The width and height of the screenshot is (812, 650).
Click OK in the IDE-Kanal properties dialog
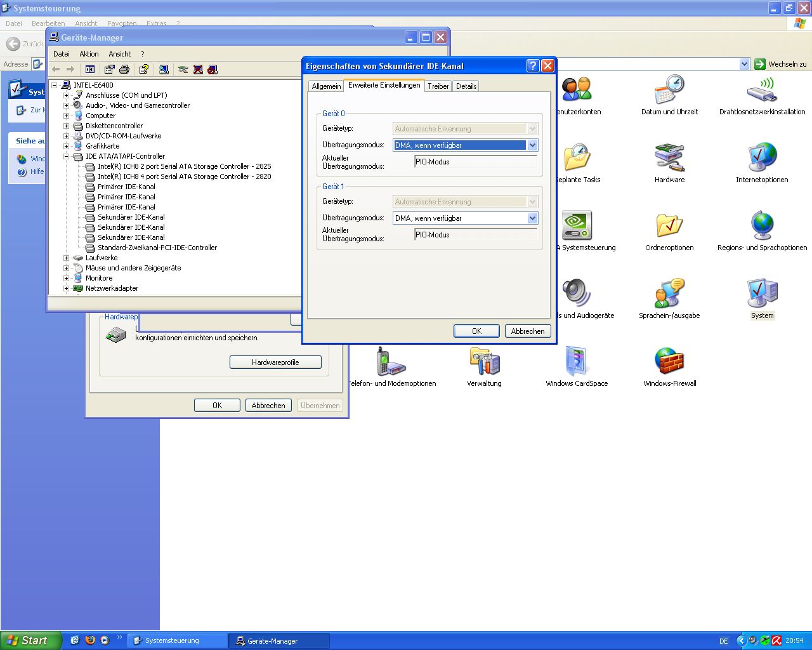click(476, 331)
